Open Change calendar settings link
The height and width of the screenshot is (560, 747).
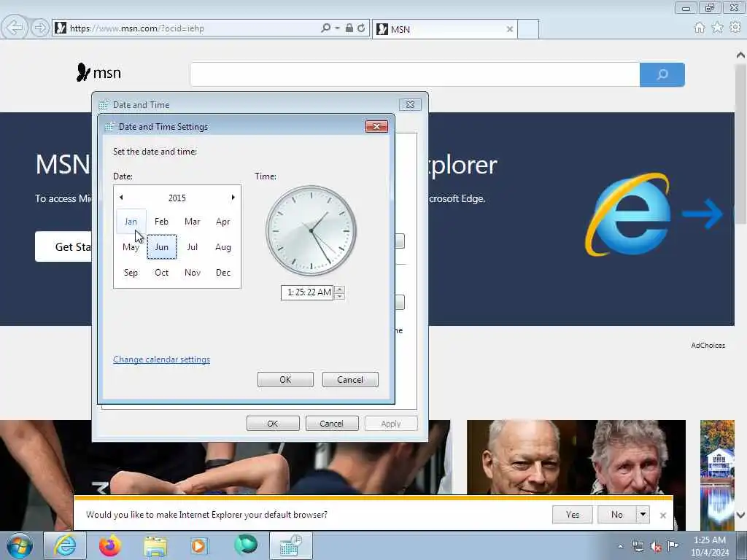coord(161,359)
